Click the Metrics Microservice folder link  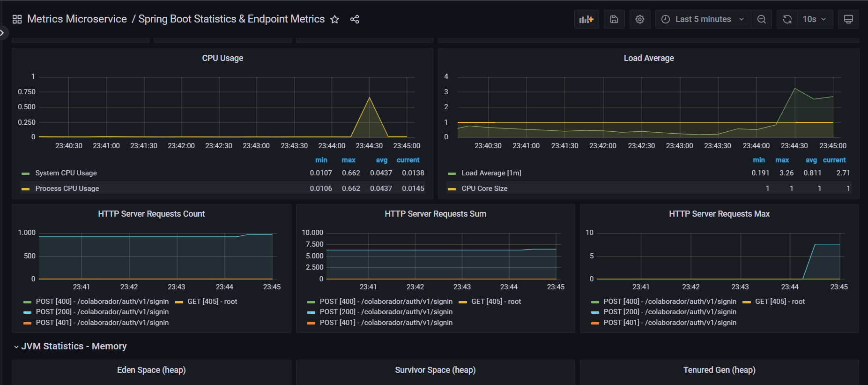77,19
